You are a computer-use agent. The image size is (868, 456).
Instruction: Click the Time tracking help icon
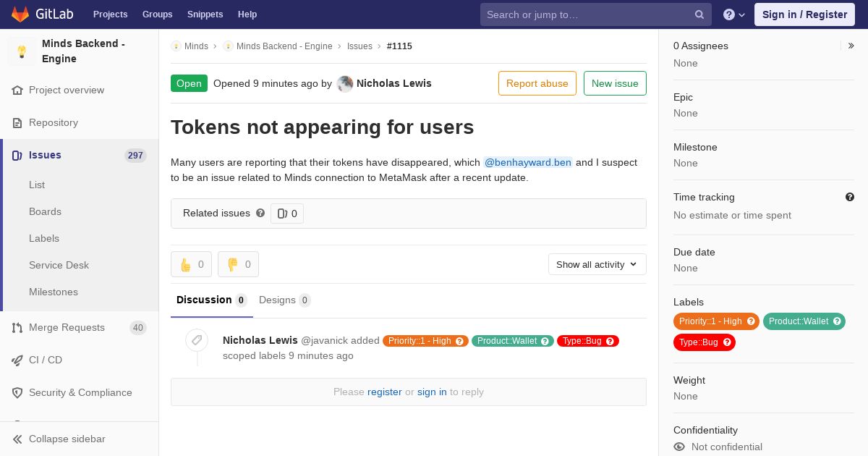(850, 197)
